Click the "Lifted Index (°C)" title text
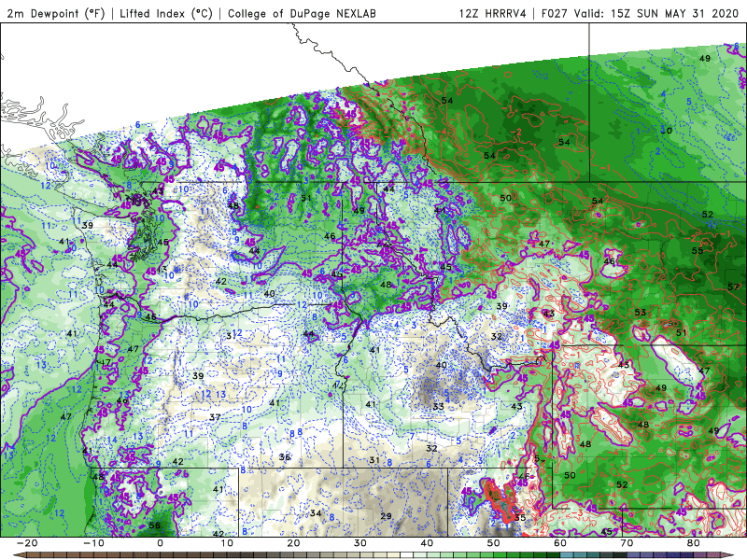 click(x=166, y=13)
